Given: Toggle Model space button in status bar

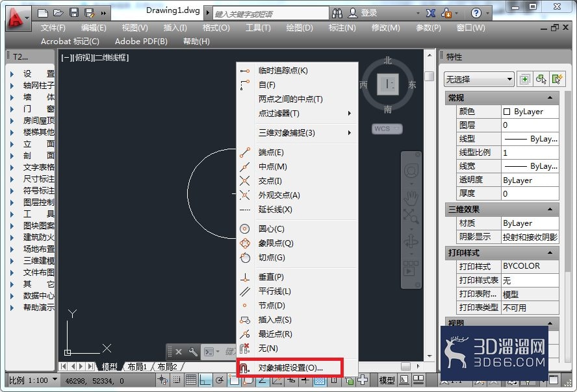Looking at the screenshot, I should tap(387, 380).
